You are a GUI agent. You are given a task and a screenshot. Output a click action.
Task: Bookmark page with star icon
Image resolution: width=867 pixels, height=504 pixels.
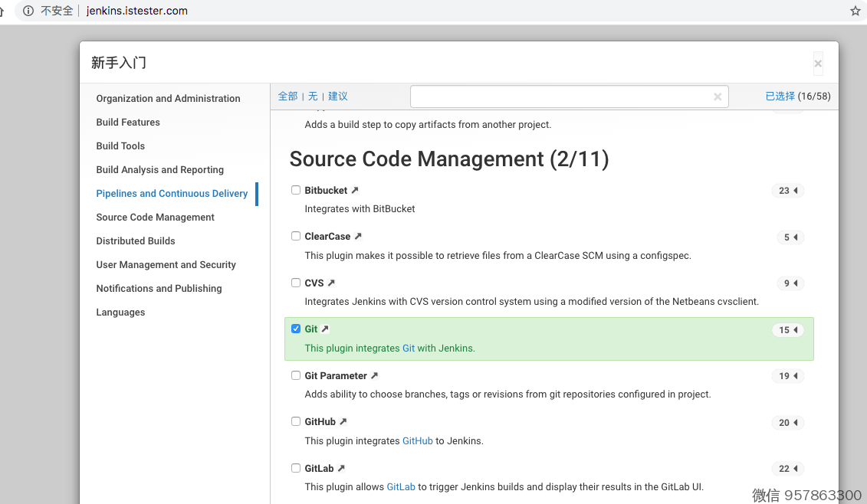coord(856,11)
